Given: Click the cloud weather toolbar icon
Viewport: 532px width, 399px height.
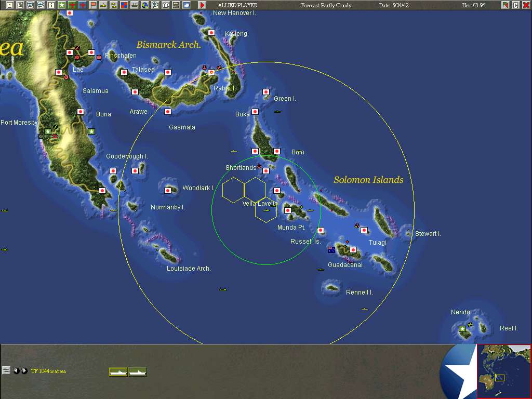Looking at the screenshot, I should [187, 5].
